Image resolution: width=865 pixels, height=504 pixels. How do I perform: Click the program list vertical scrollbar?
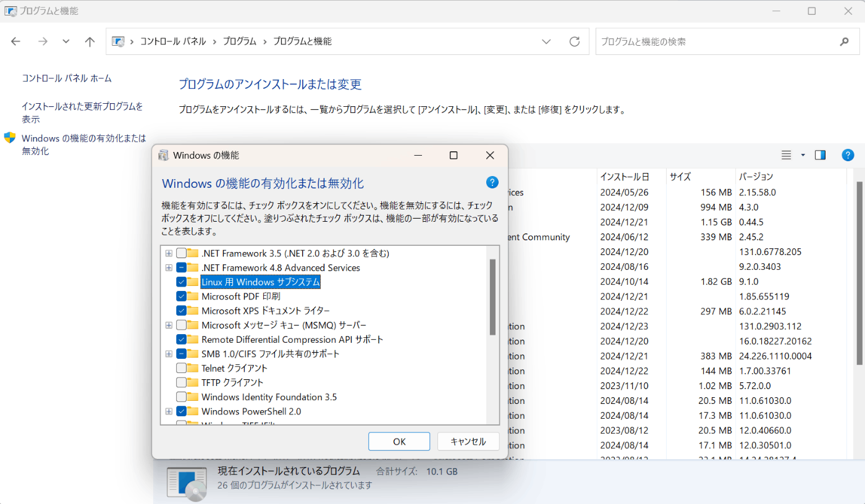click(x=859, y=272)
